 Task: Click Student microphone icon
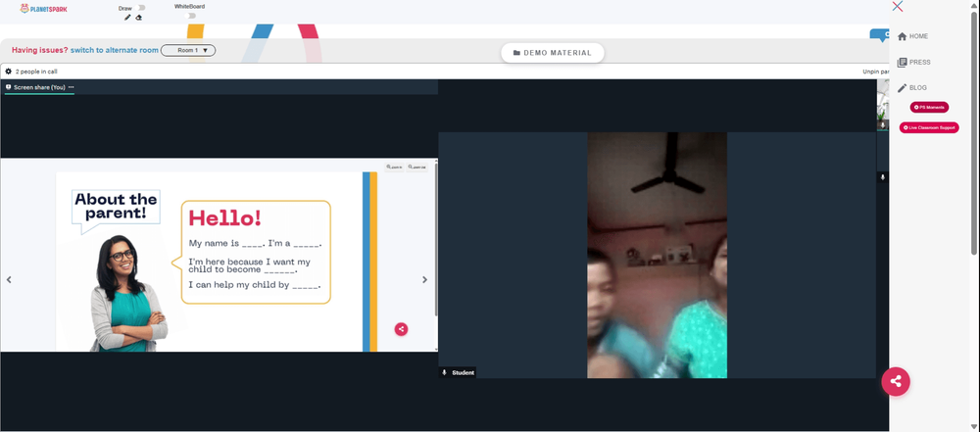point(444,372)
